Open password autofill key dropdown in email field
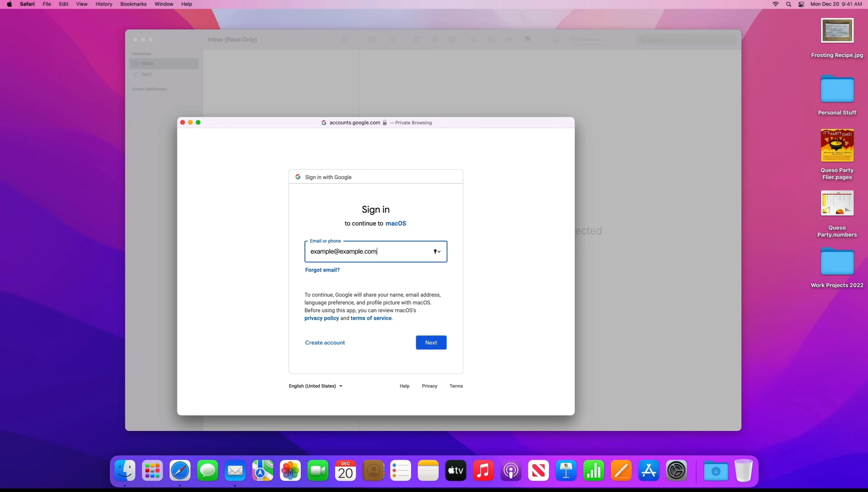The width and height of the screenshot is (868, 492). [437, 252]
